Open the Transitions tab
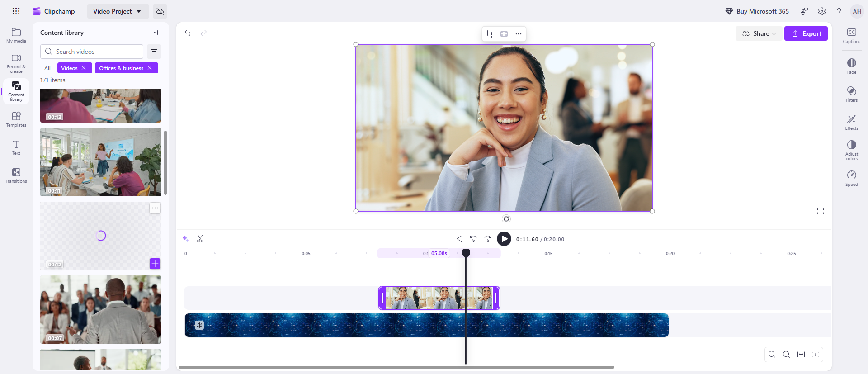This screenshot has height=374, width=868. coord(16,175)
